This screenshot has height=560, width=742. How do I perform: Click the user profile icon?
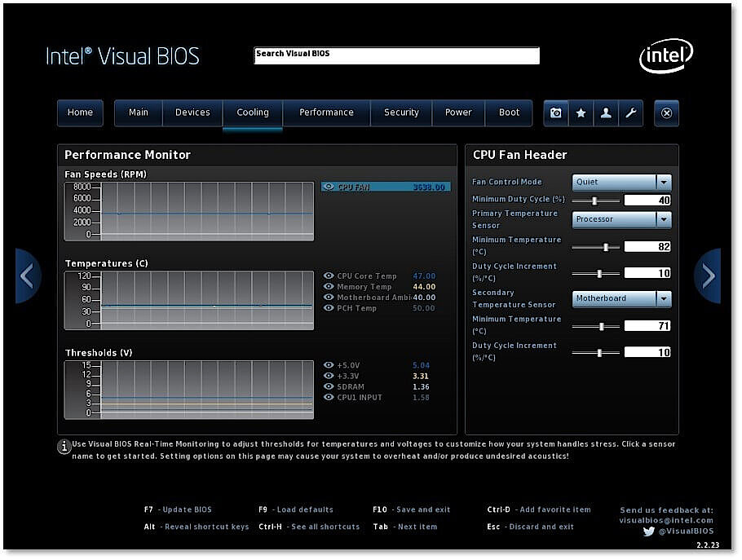click(606, 113)
